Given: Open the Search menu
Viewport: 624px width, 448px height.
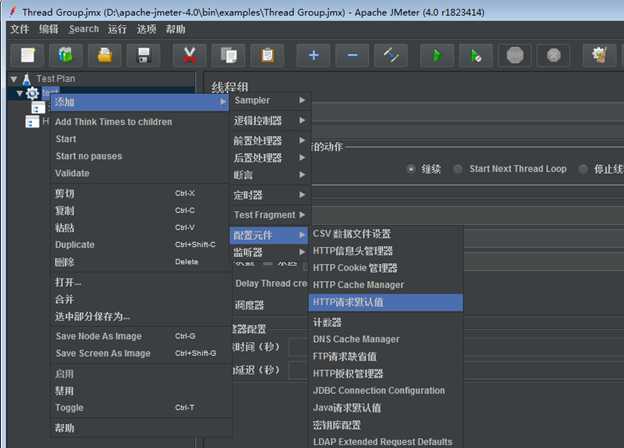Looking at the screenshot, I should (84, 29).
